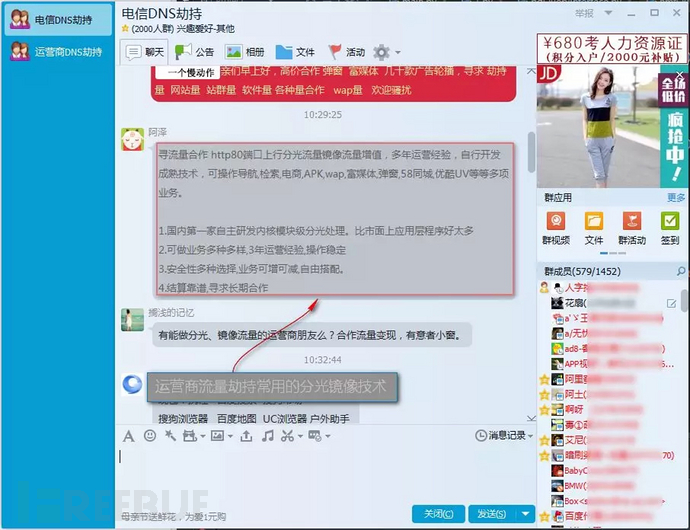The height and width of the screenshot is (530, 690).
Task: Click 搁浅的记忆's avatar in the chat
Action: [x=132, y=320]
